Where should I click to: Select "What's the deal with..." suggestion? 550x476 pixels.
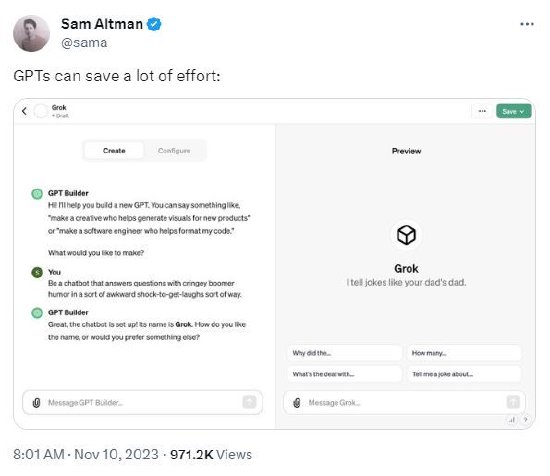pos(345,374)
